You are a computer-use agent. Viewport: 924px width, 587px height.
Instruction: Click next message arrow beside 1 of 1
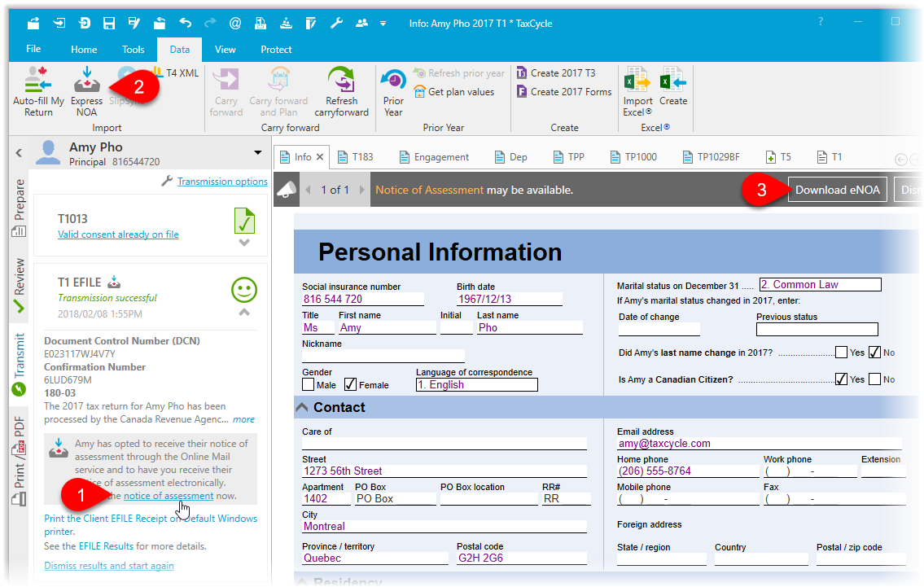[x=361, y=190]
